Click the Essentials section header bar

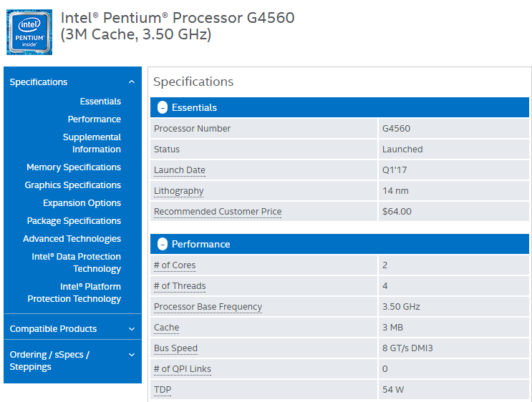[339, 108]
